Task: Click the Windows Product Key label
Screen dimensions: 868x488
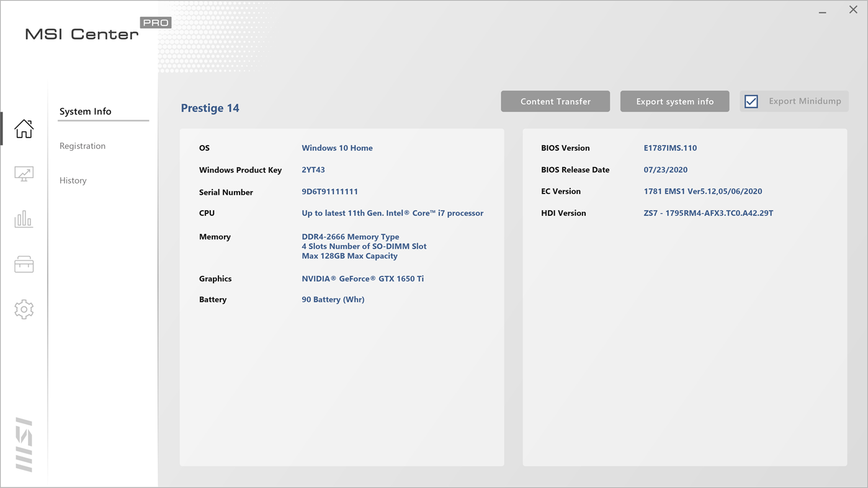Action: [x=240, y=170]
